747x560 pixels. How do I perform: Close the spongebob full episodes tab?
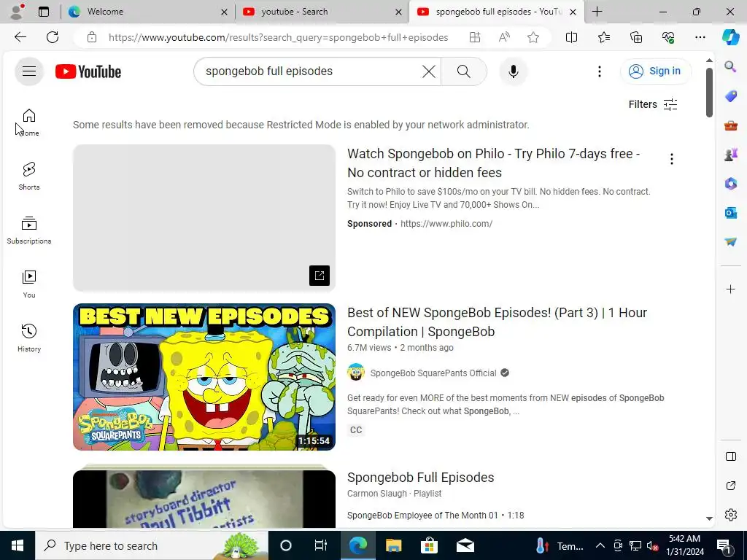point(573,12)
